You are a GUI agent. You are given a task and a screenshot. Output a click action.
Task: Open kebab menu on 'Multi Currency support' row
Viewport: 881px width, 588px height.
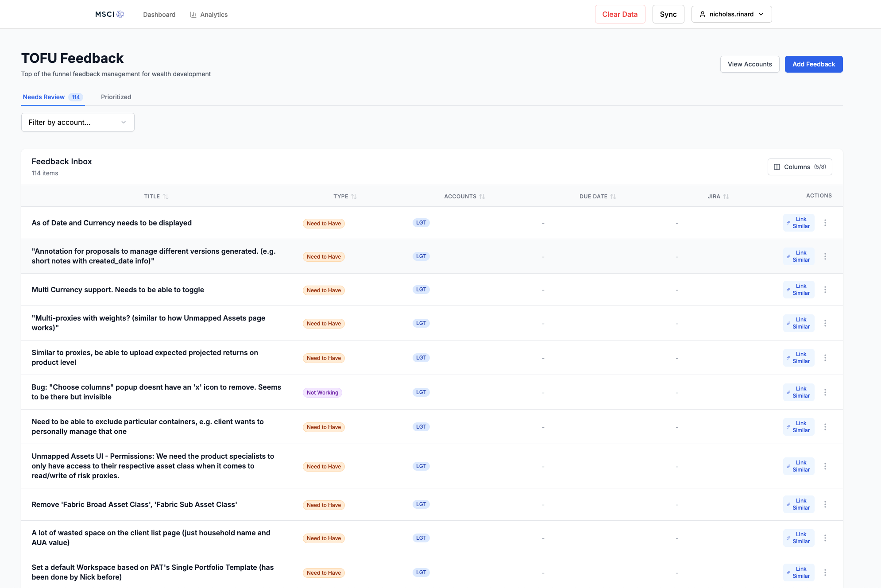pyautogui.click(x=825, y=290)
